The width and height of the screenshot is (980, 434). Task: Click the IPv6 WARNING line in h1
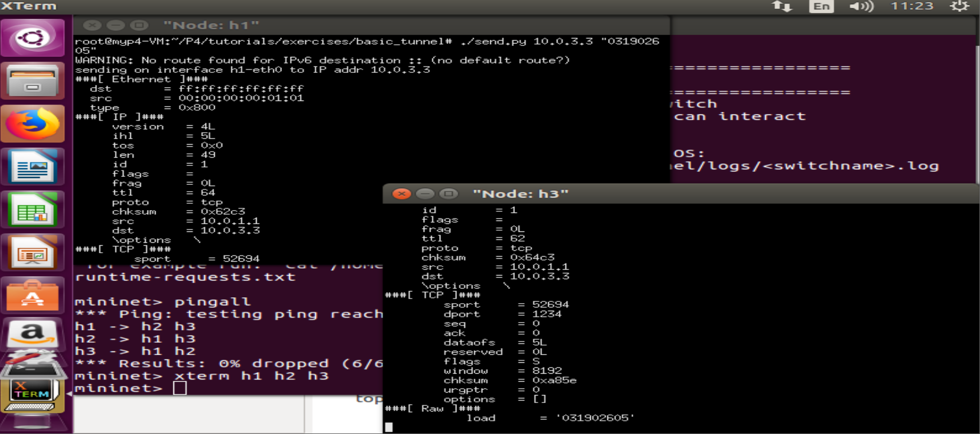coord(323,60)
